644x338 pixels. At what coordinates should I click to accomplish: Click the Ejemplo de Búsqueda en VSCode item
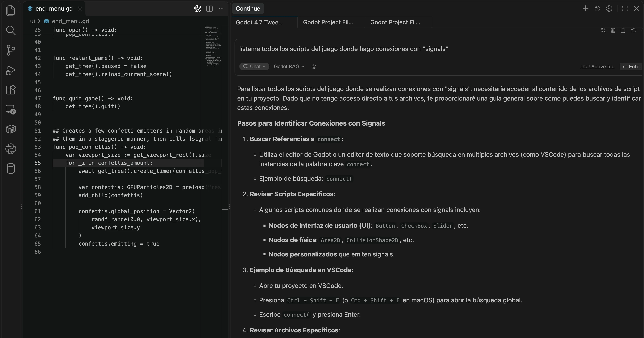[x=301, y=270]
